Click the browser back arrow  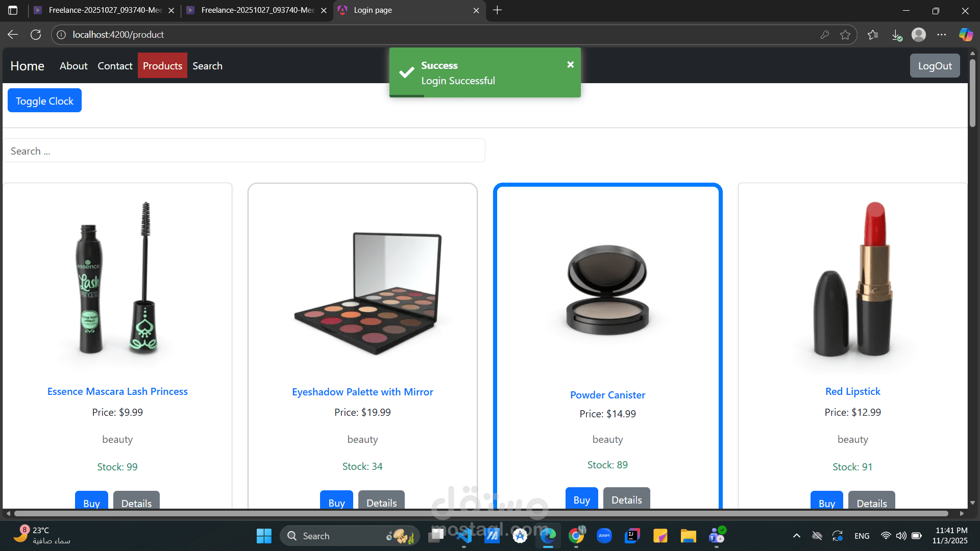(x=13, y=35)
